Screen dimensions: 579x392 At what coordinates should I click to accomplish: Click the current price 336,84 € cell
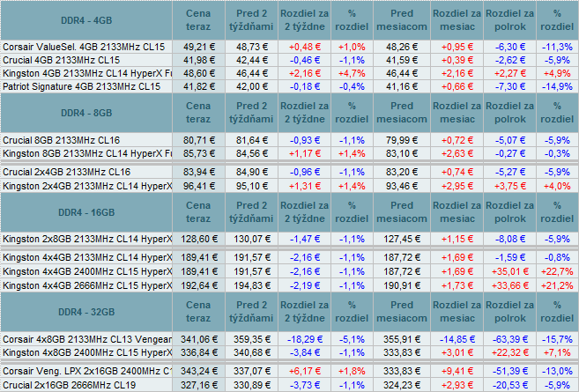[x=198, y=352]
